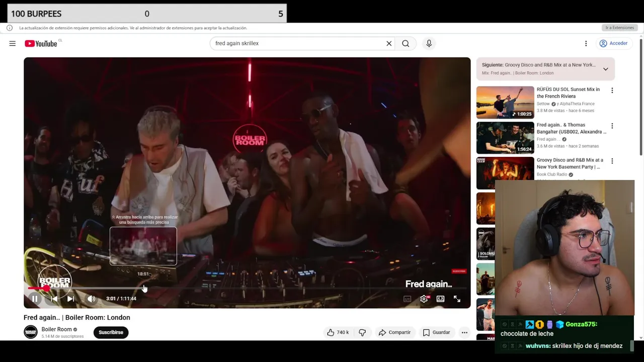Viewport: 644px width, 362px height.
Task: Toggle subtitles with the captions icon
Action: tap(407, 299)
